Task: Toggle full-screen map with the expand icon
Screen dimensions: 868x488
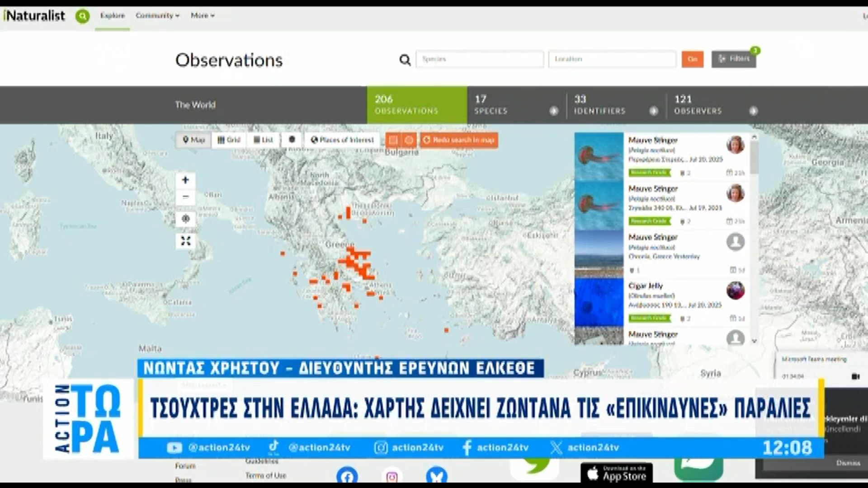Action: point(185,241)
